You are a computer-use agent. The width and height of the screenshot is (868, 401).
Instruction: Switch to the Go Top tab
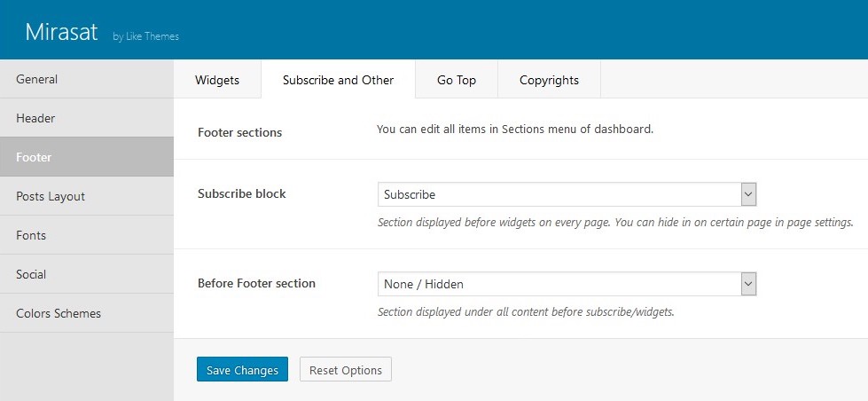(x=457, y=80)
